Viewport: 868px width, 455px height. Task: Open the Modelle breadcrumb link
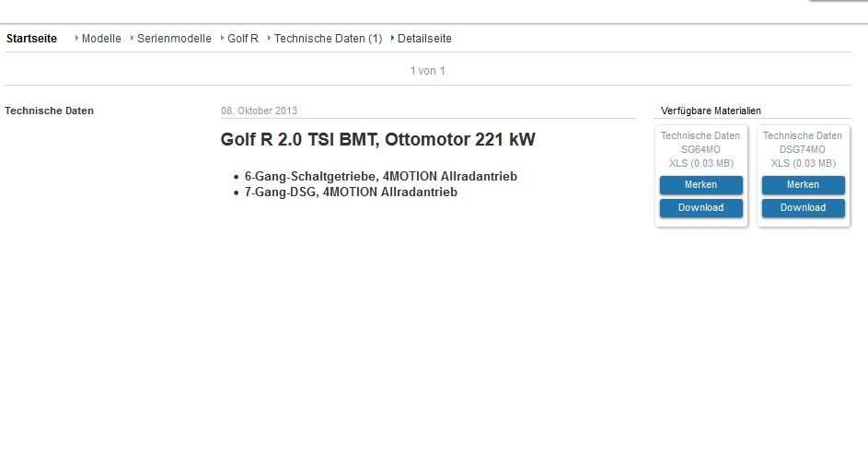101,39
